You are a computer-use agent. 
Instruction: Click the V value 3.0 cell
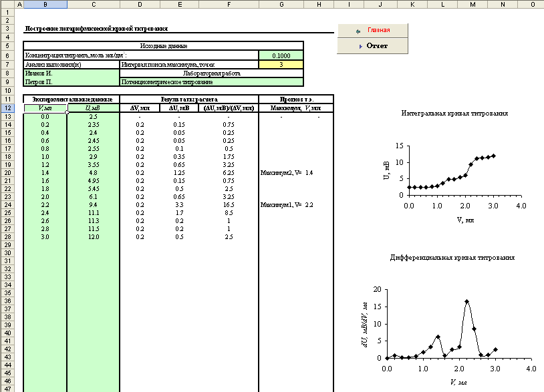(45, 236)
